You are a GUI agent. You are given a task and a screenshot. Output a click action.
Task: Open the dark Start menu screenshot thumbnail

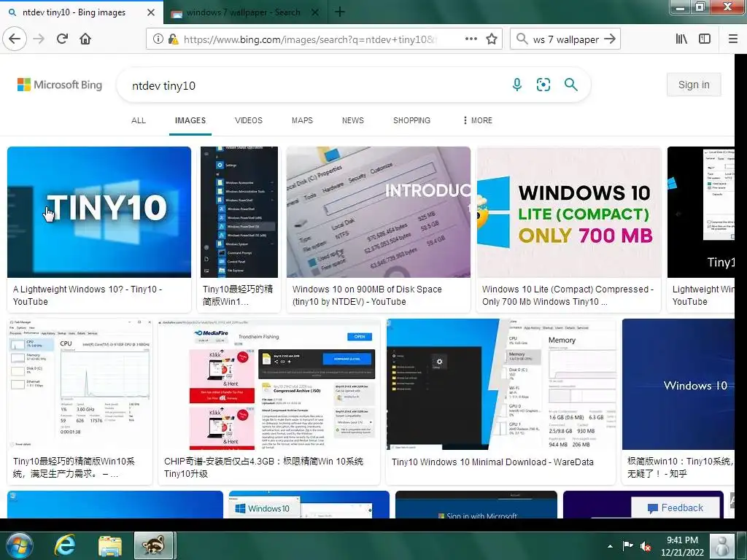point(239,212)
